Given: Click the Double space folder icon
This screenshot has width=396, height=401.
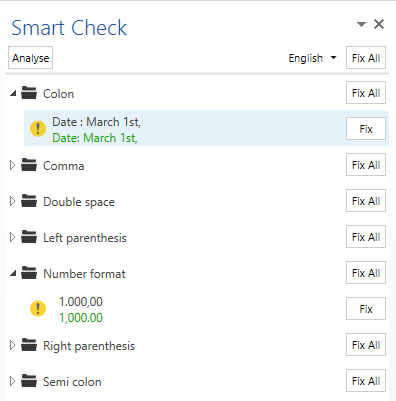Looking at the screenshot, I should (29, 201).
